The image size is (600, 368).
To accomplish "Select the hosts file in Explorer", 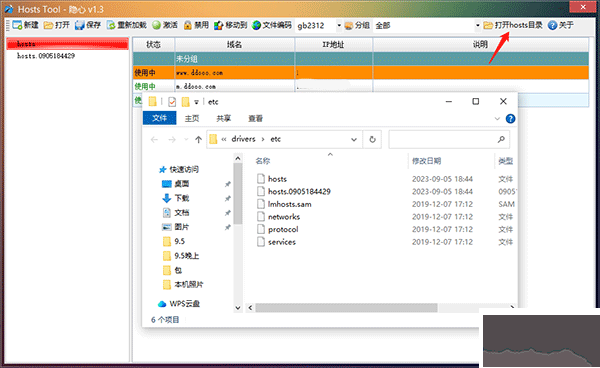I will point(277,179).
